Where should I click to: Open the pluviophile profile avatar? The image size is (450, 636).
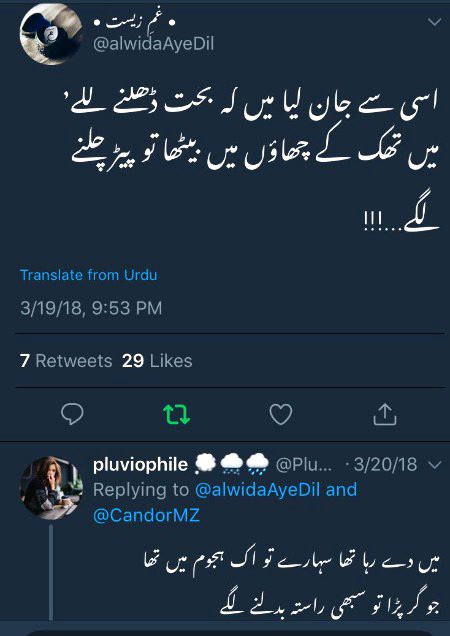click(51, 488)
